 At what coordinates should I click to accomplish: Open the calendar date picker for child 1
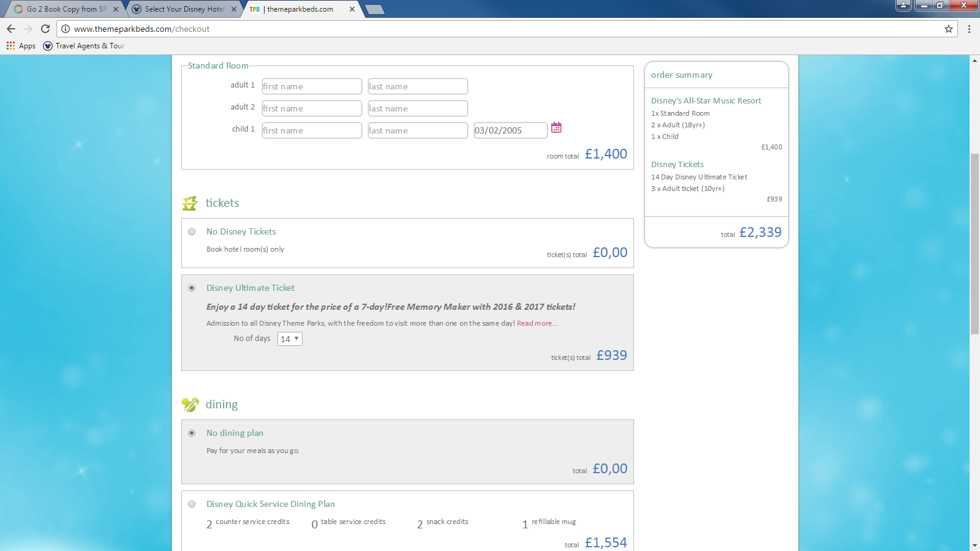click(x=556, y=127)
